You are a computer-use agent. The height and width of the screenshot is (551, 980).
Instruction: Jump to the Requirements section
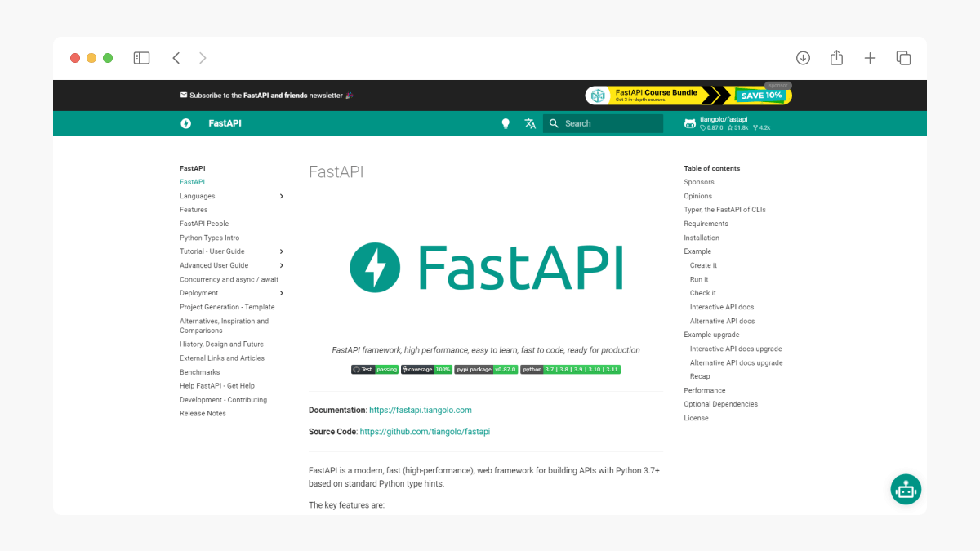pos(706,224)
